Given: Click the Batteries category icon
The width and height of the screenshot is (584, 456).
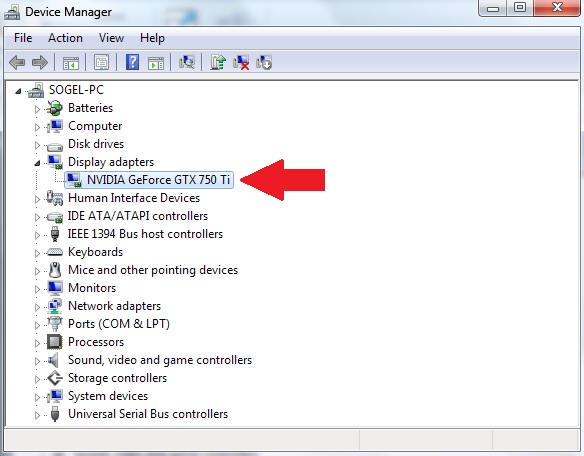Looking at the screenshot, I should click(x=55, y=108).
